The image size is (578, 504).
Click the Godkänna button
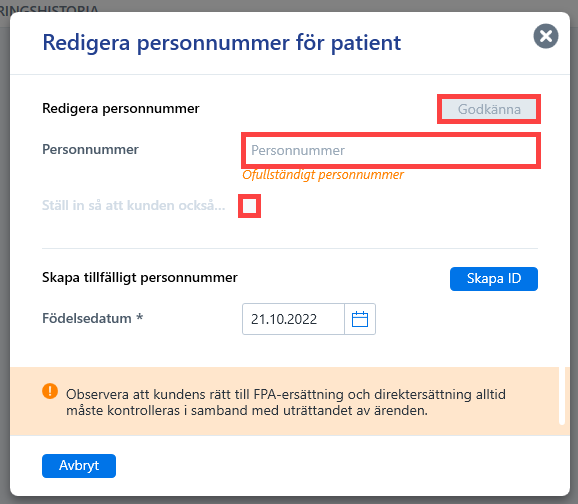[x=489, y=109]
